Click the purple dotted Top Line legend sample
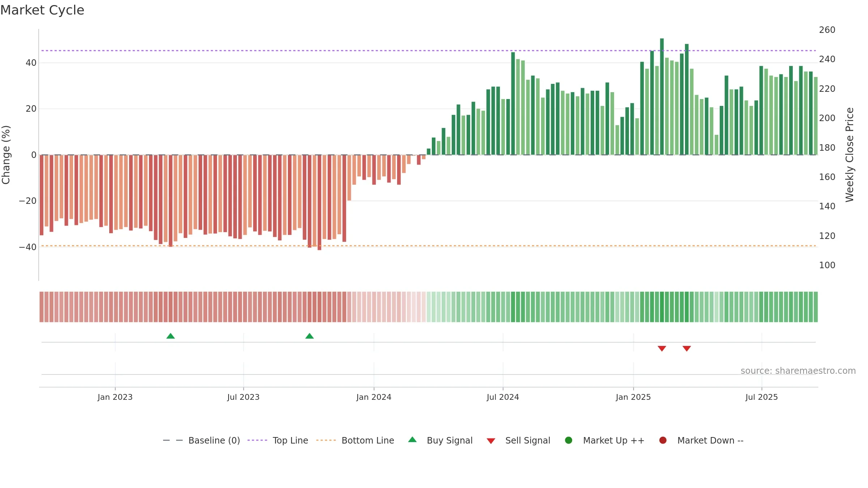 point(257,440)
